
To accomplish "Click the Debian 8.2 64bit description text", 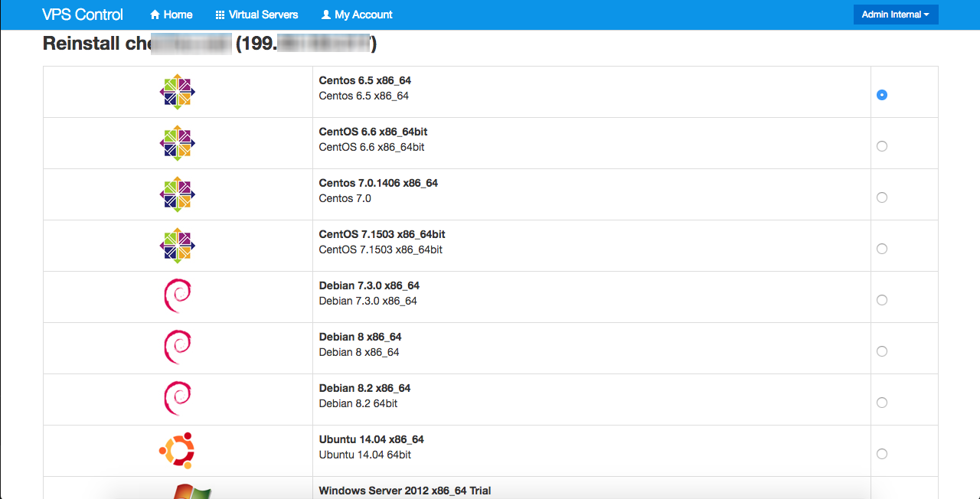I will pos(358,403).
